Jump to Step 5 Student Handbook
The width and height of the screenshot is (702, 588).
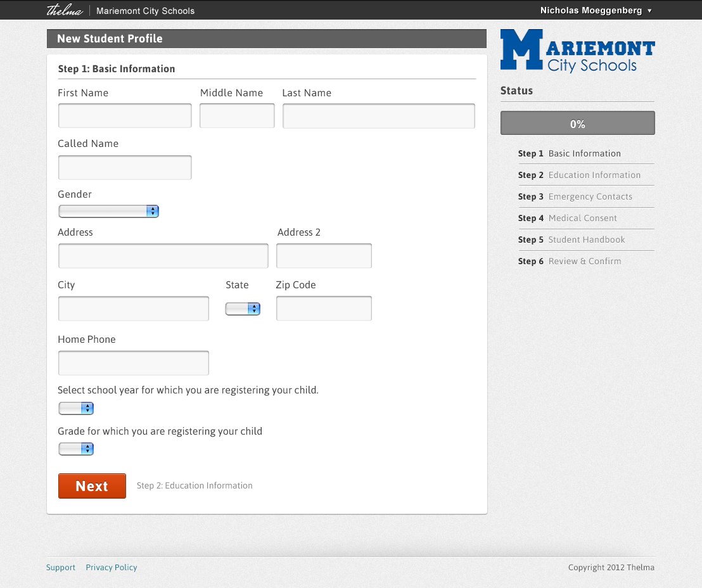coord(571,240)
